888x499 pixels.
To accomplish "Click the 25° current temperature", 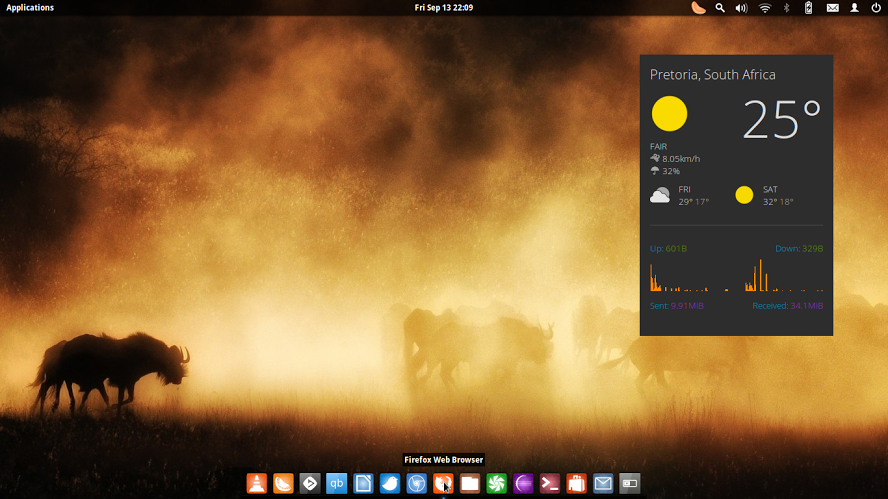I will (x=782, y=119).
